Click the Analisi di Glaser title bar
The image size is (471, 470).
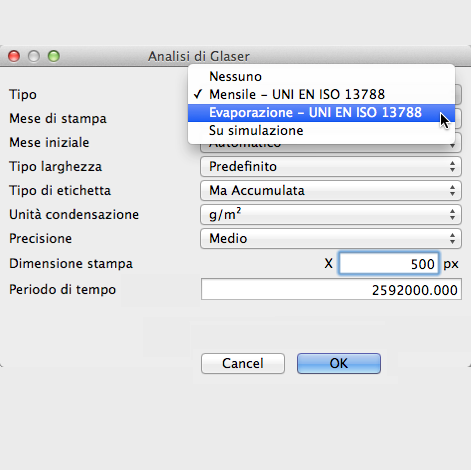[199, 56]
